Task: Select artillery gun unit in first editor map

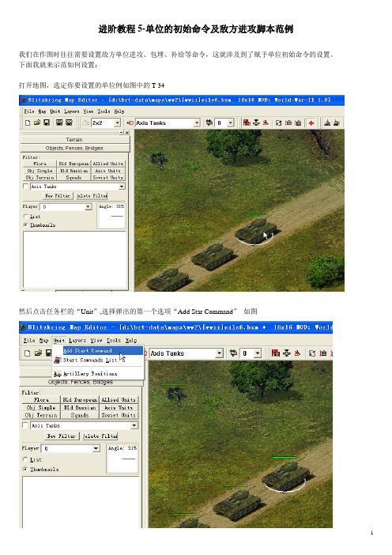Action: click(158, 160)
